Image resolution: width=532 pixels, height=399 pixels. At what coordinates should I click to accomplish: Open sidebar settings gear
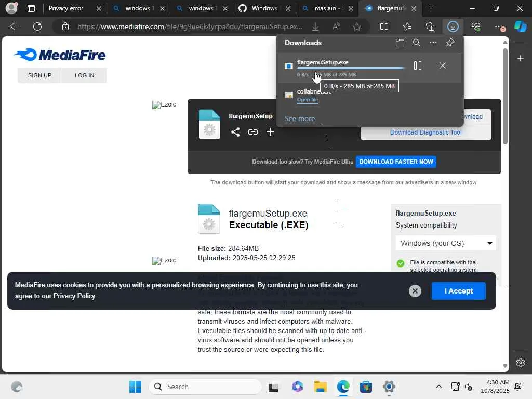[521, 362]
